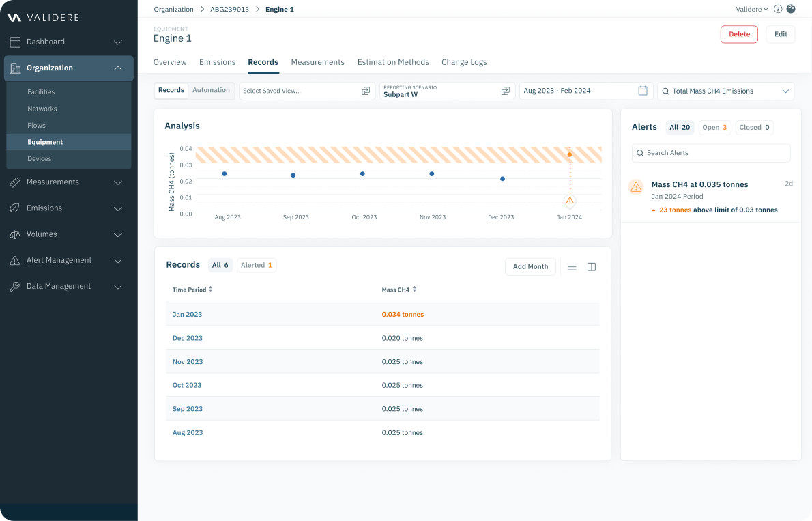Click the orange Jan 2024 data point
This screenshot has width=812, height=521.
(x=570, y=154)
